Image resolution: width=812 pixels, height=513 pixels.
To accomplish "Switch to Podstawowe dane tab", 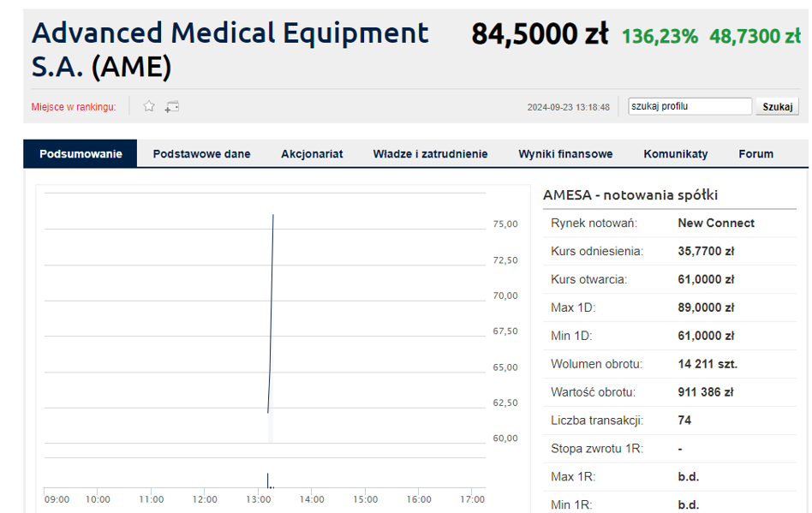I will click(x=201, y=154).
